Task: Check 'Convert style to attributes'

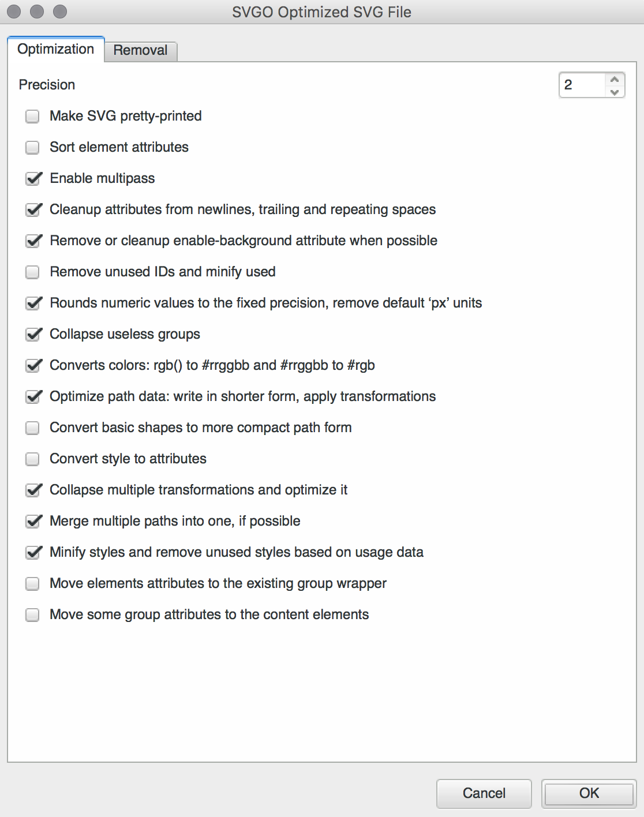Action: 32,459
